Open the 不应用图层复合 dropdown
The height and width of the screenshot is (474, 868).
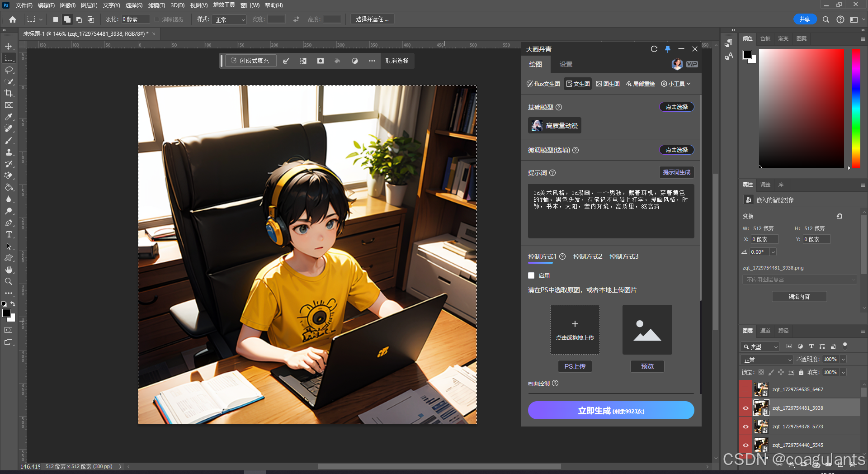point(799,280)
